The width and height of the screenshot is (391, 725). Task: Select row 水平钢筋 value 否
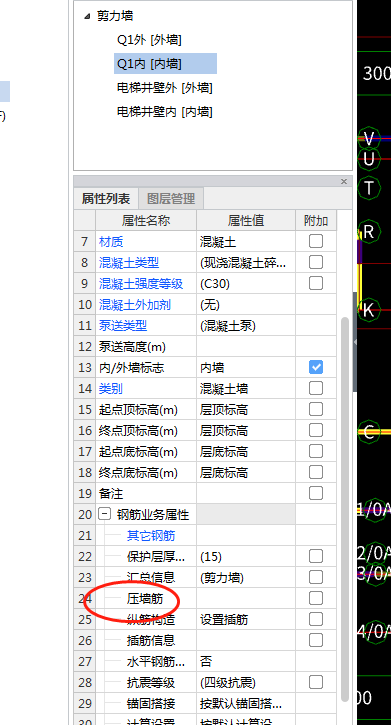[246, 662]
